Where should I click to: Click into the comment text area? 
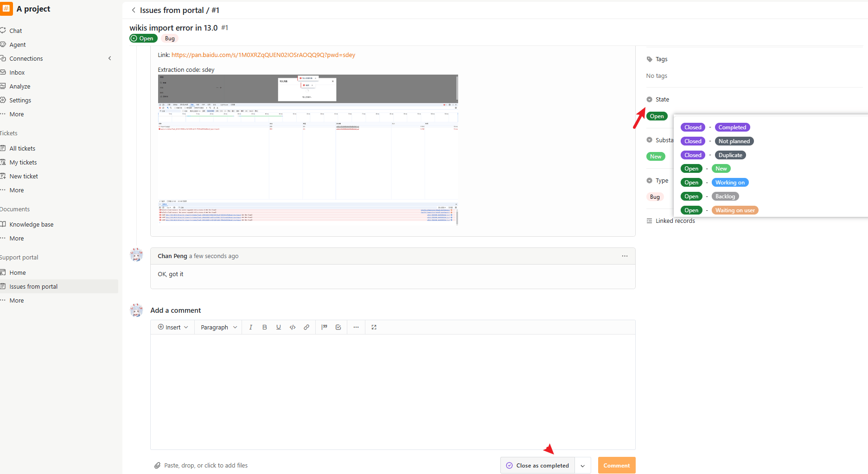pos(393,392)
